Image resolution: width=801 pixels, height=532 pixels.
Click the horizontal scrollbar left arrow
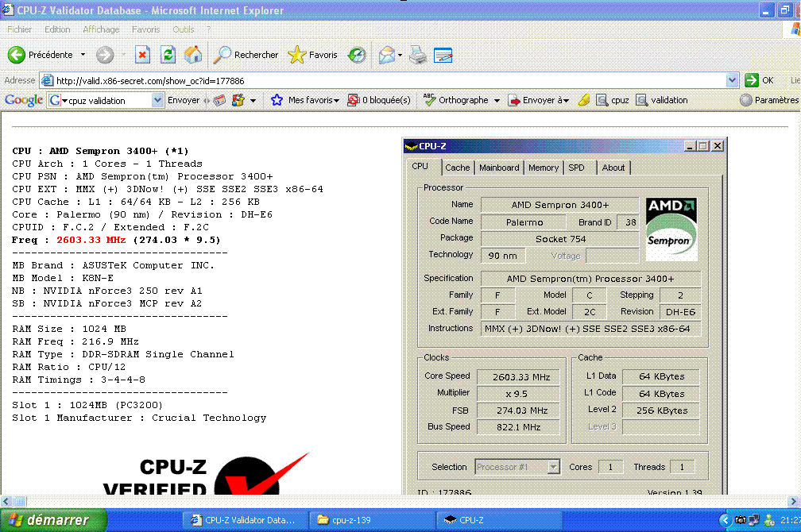pyautogui.click(x=6, y=501)
